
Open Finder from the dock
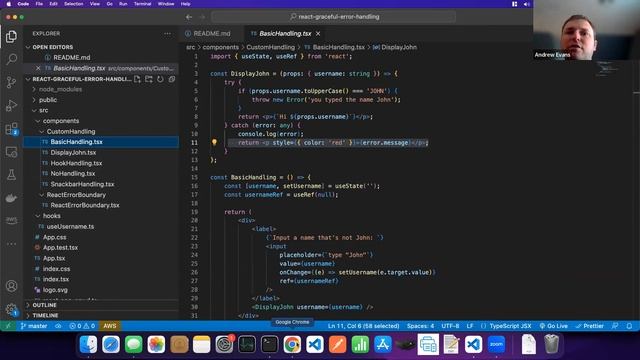point(88,344)
